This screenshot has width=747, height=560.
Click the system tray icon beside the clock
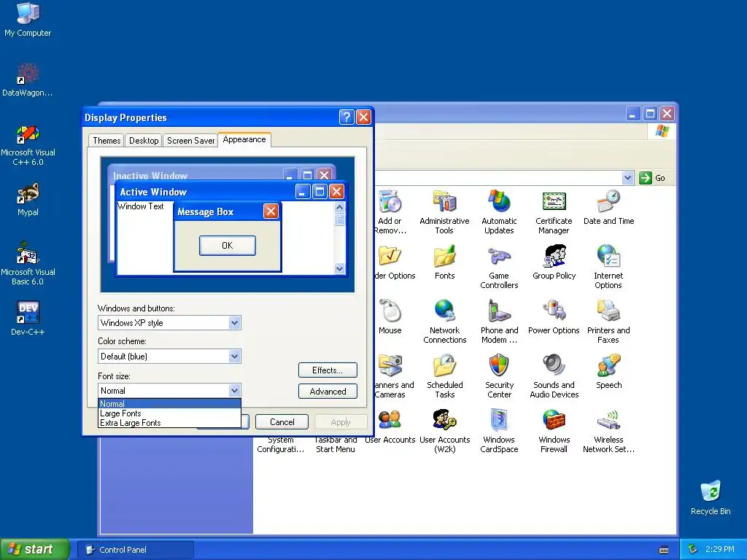click(693, 549)
